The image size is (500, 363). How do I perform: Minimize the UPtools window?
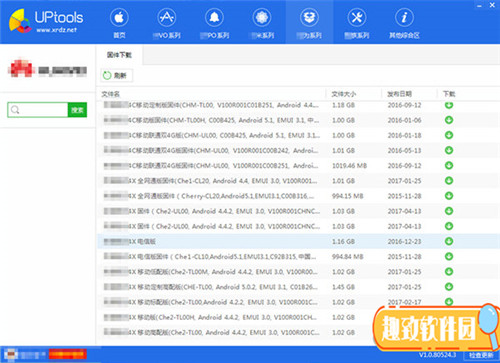click(x=480, y=6)
